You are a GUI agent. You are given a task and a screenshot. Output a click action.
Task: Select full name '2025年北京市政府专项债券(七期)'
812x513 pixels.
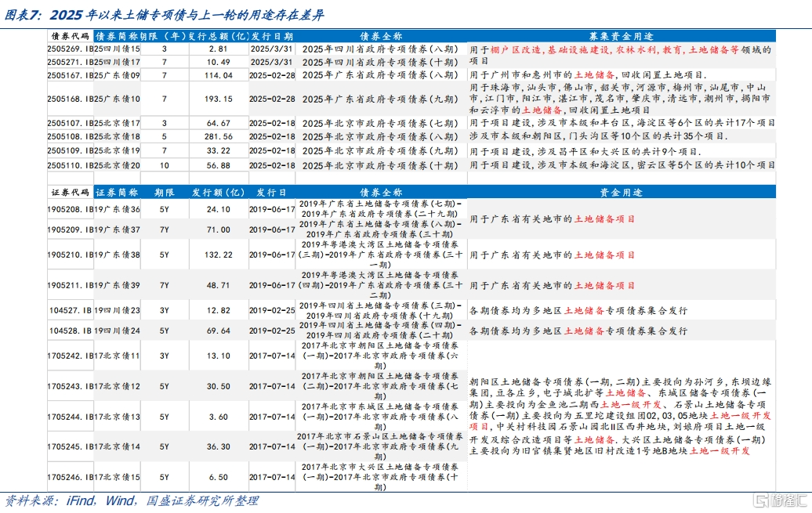(x=381, y=123)
